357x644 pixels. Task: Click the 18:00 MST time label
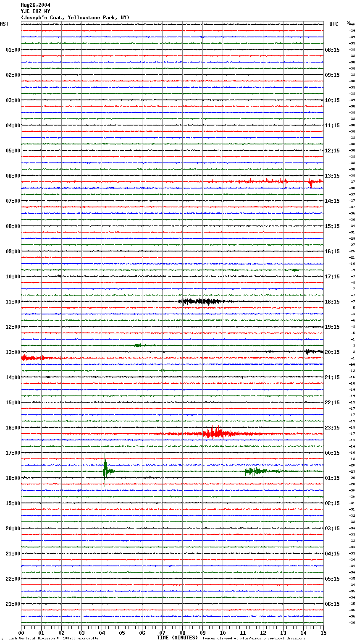point(13,478)
